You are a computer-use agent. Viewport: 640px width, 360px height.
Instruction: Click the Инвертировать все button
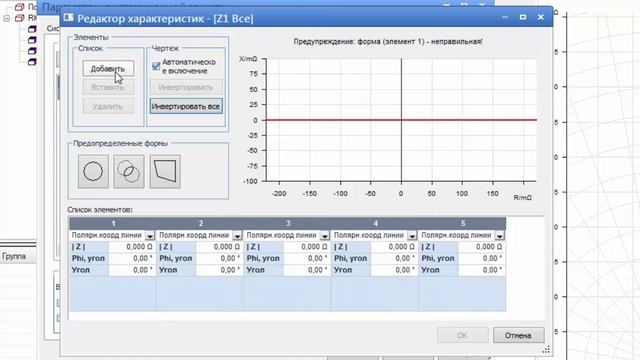[186, 107]
